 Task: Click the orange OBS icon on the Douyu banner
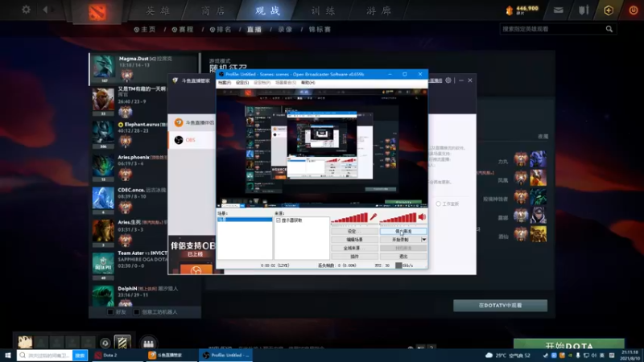(196, 269)
